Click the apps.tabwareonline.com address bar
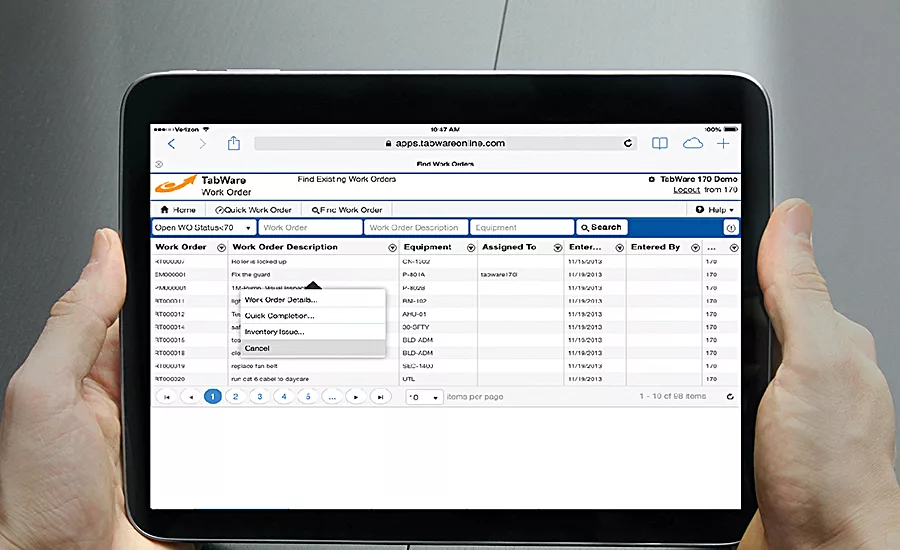Viewport: 900px width, 550px height. [446, 143]
